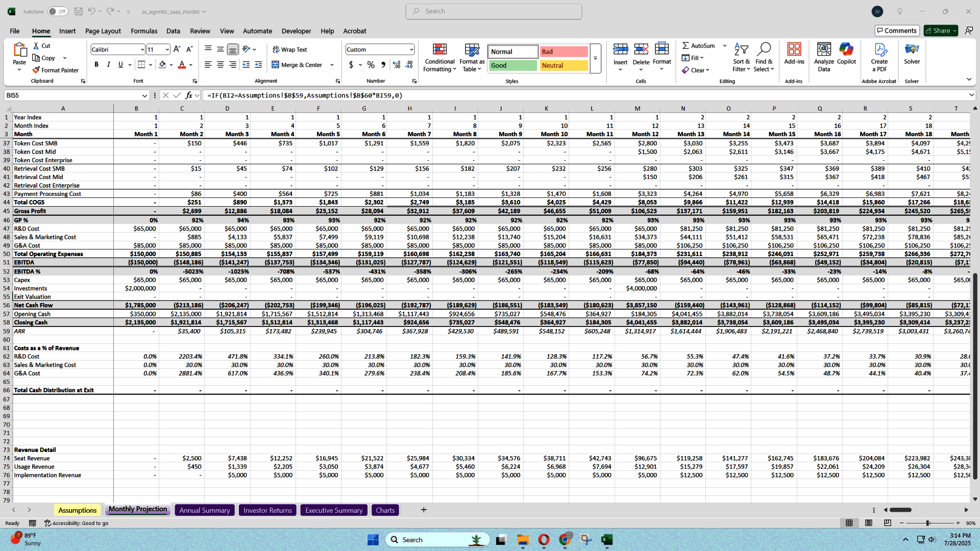Screen dimensions: 980x551
Task: Click the Increase Font Size icon
Action: point(177,49)
